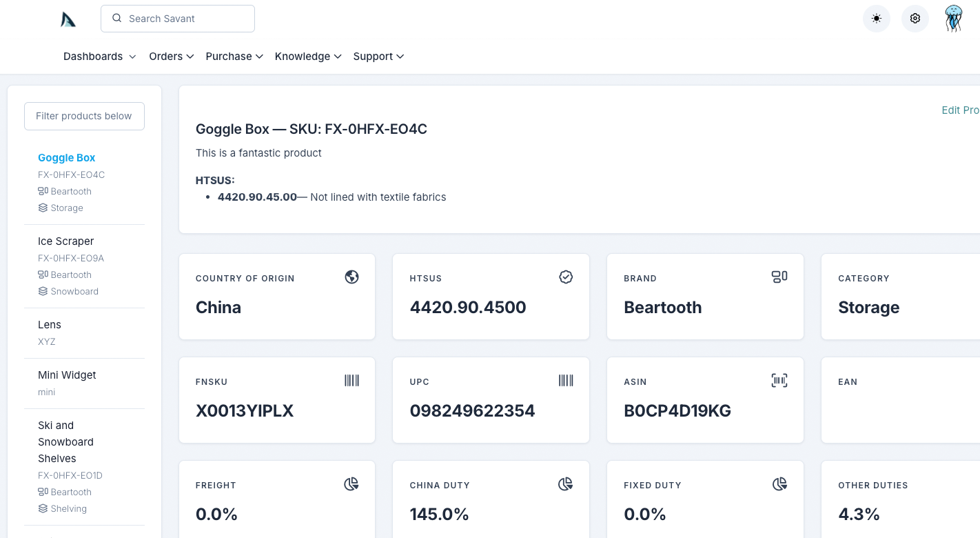Open the Support menu
Screen dimensions: 980x538
tap(378, 57)
